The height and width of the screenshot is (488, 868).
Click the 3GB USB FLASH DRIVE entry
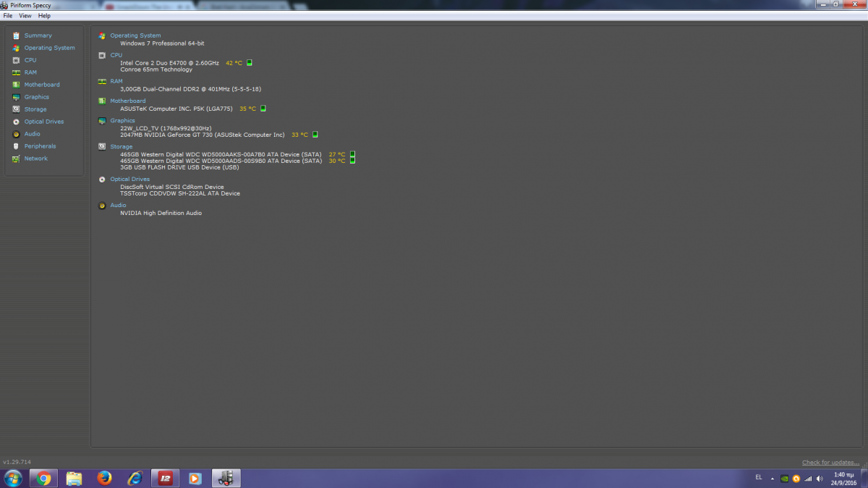click(x=179, y=167)
